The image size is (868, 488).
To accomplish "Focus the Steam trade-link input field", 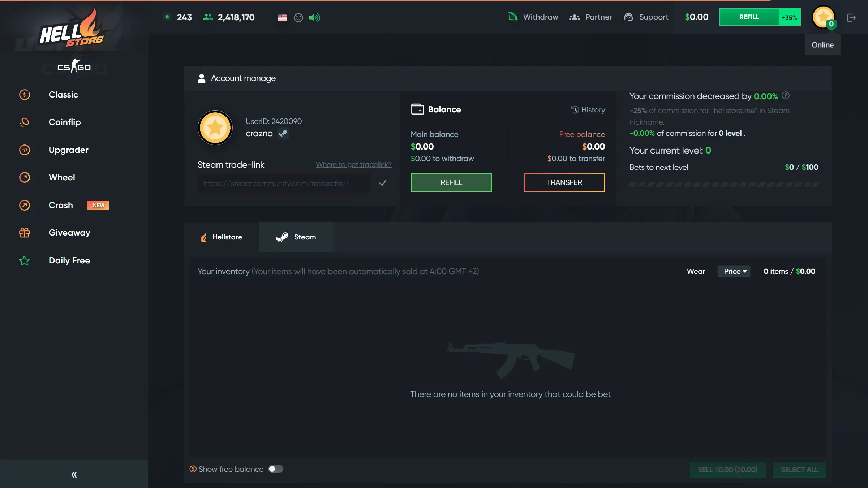I will (284, 183).
